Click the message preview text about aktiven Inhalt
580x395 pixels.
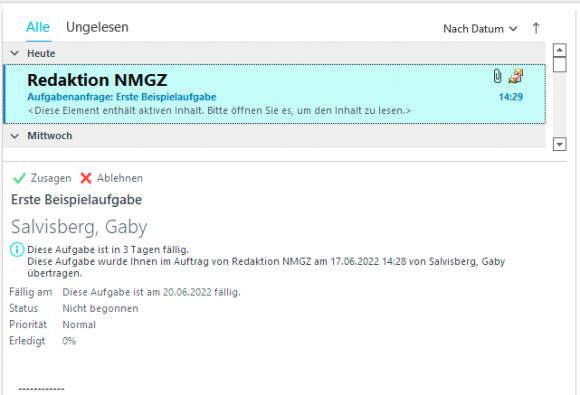click(219, 111)
